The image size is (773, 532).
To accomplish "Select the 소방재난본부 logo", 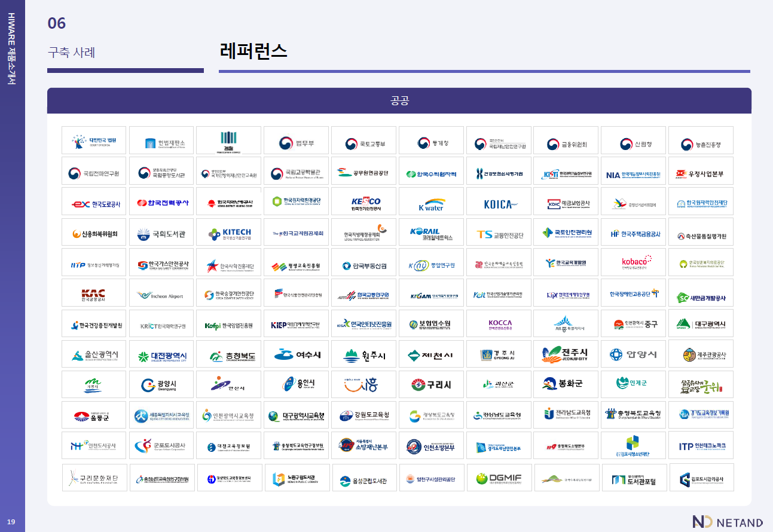I will 363,446.
